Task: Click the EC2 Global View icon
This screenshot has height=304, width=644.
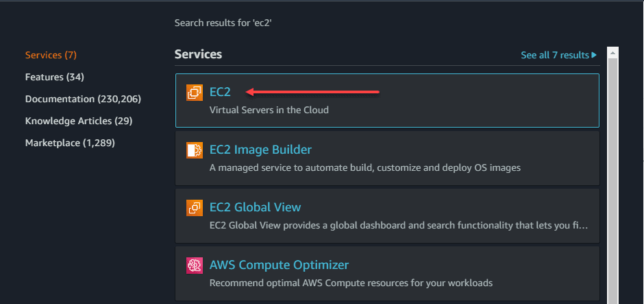Action: [195, 208]
